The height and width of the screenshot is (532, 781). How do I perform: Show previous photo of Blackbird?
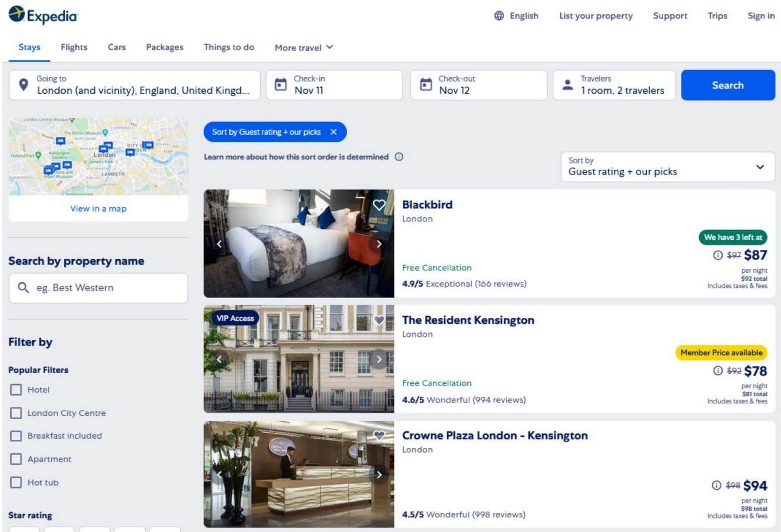219,244
